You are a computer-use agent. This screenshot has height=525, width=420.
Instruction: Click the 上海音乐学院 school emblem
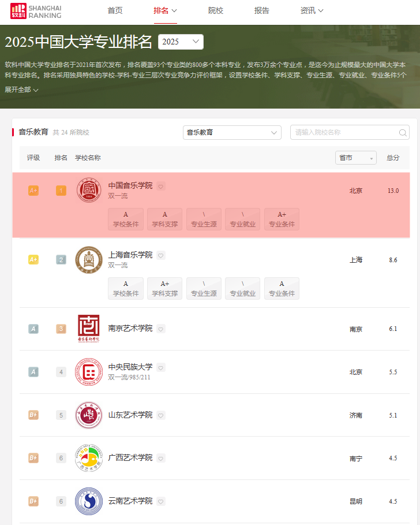pos(89,260)
